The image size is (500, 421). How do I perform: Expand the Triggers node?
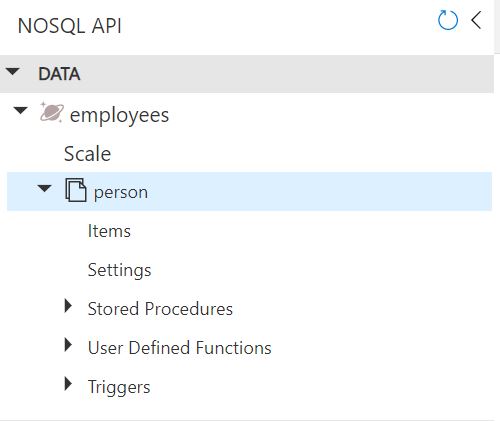(68, 384)
